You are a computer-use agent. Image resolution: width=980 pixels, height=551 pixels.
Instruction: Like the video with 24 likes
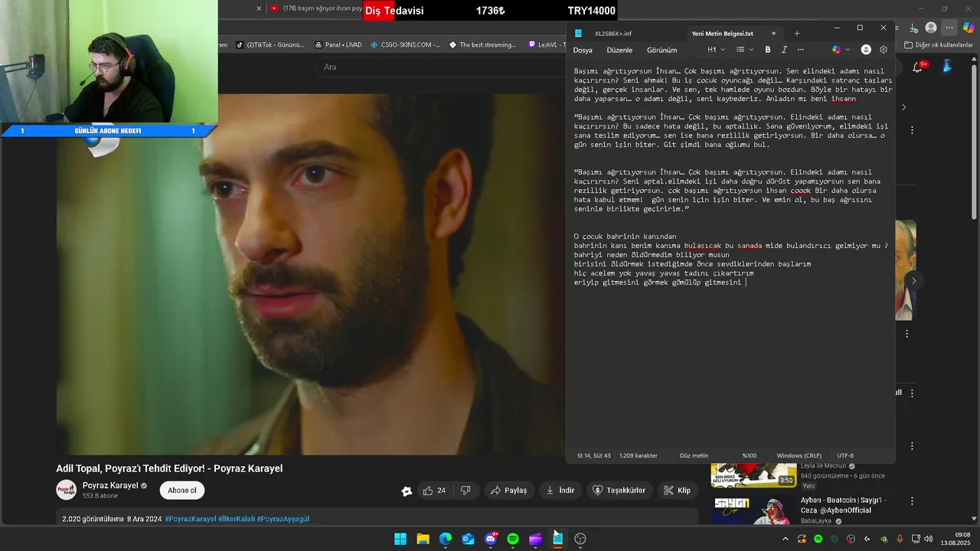click(x=434, y=491)
